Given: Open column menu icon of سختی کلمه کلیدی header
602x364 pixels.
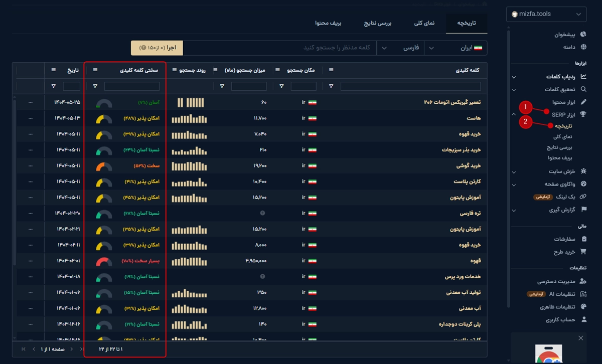Looking at the screenshot, I should pos(95,70).
